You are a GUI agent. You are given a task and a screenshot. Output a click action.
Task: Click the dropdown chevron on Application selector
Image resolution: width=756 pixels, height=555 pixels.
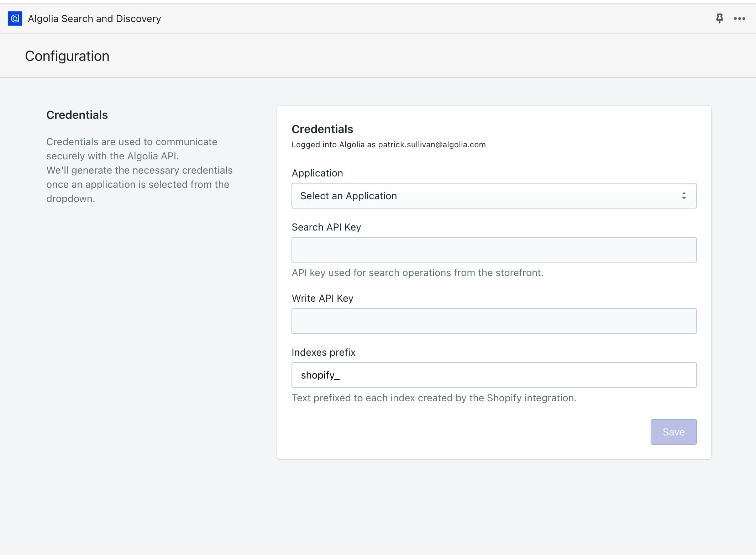point(684,196)
